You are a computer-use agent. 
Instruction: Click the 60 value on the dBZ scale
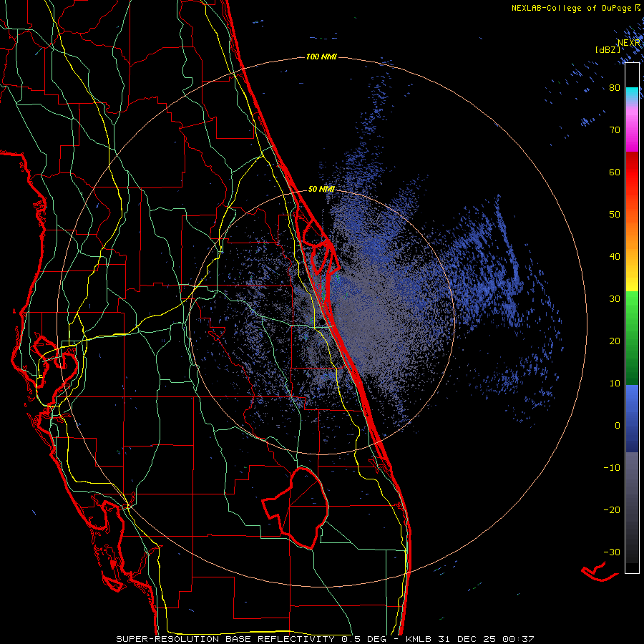615,172
